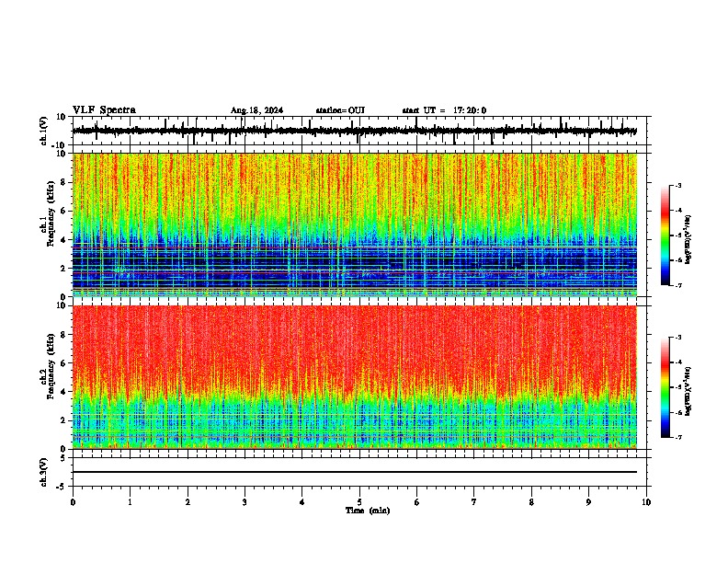Click the "VLF Spectra" plot title

pyautogui.click(x=104, y=110)
